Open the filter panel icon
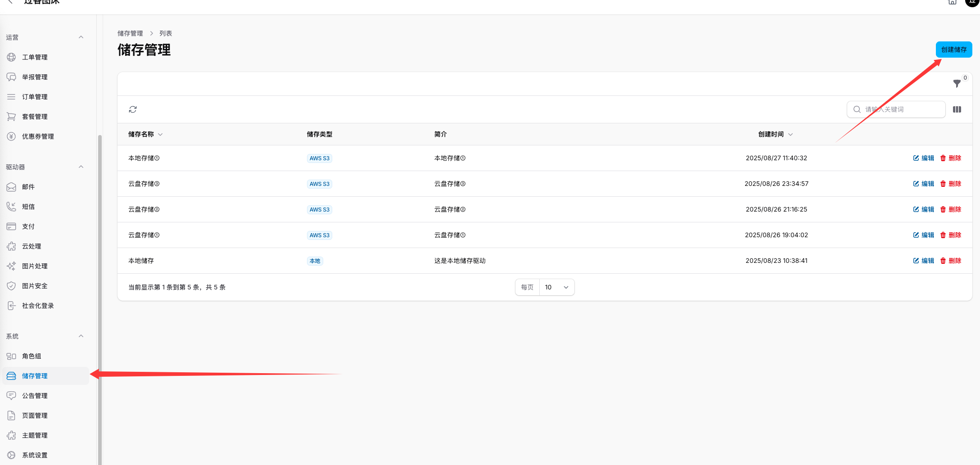Viewport: 980px width, 465px height. point(957,84)
